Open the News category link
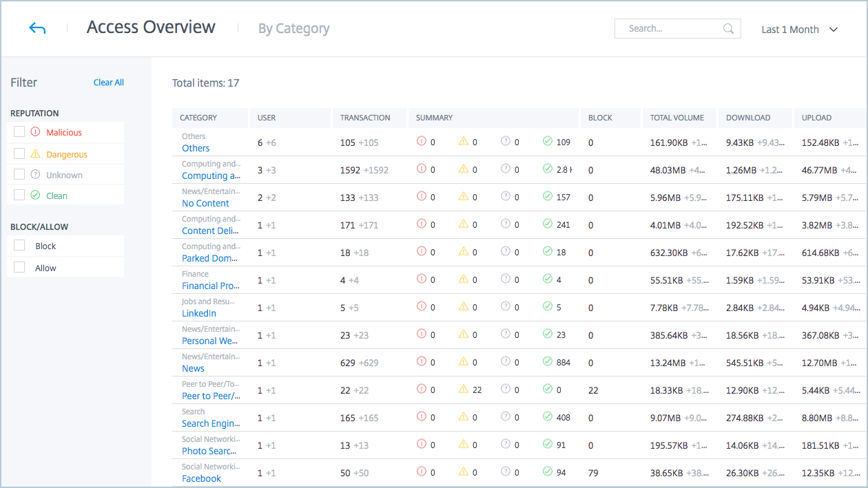 coord(193,368)
